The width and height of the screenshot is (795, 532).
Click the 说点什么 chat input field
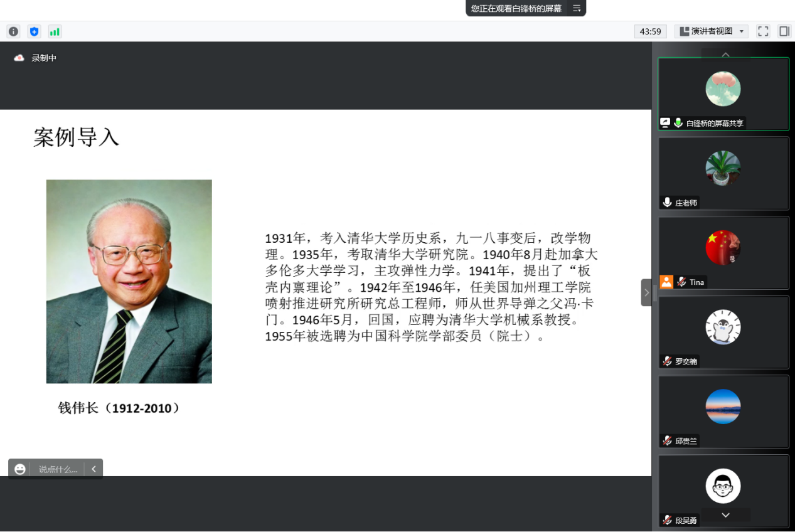point(58,469)
